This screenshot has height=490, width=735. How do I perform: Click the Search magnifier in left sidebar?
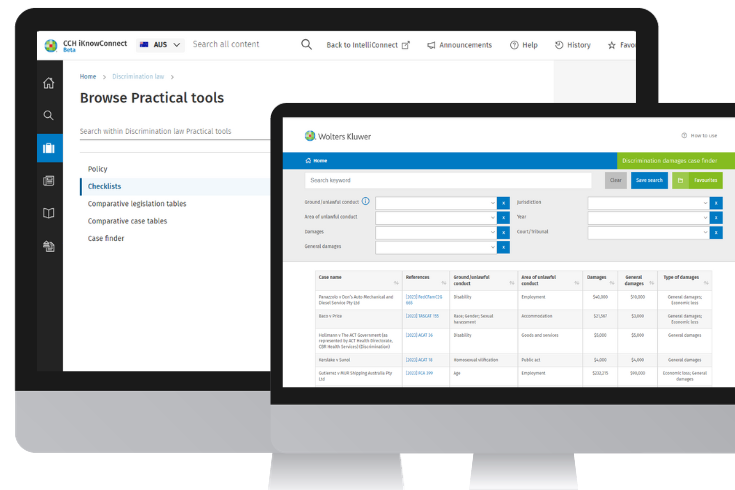pyautogui.click(x=48, y=115)
